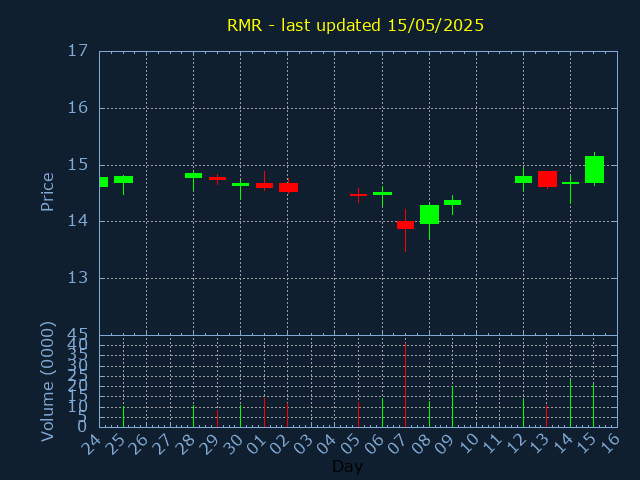Click day axis label 11
This screenshot has height=480, width=640.
pos(492,444)
